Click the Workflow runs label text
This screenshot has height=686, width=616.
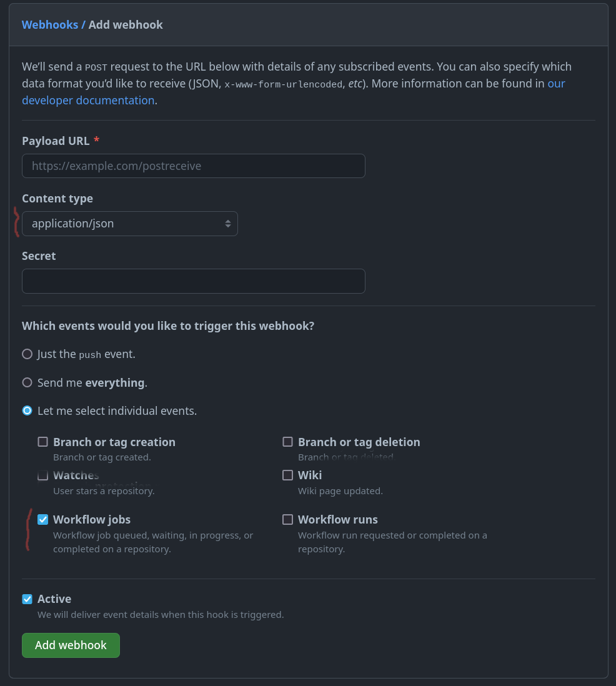point(337,520)
